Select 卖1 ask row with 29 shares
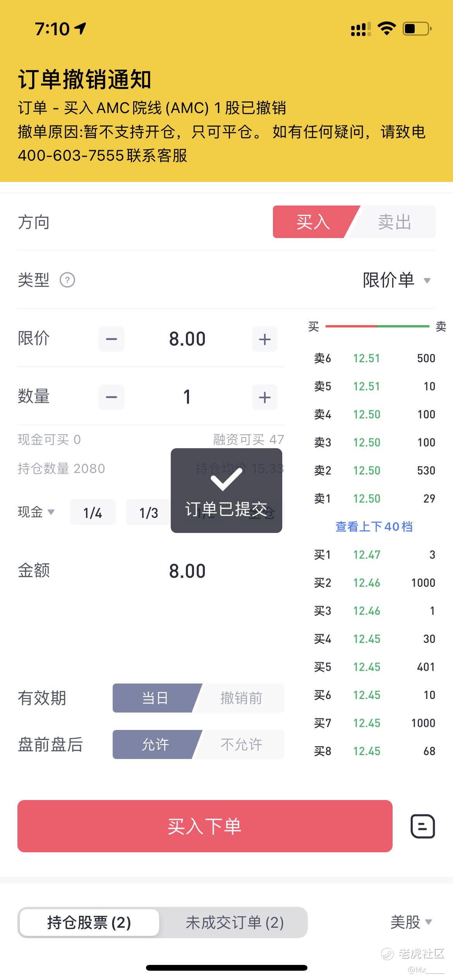 (x=374, y=499)
